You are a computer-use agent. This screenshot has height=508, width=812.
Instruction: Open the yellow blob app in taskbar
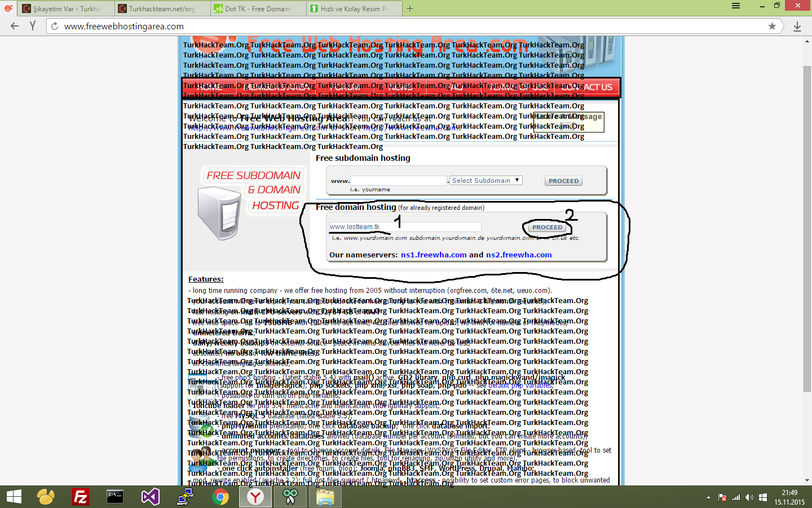click(x=46, y=497)
